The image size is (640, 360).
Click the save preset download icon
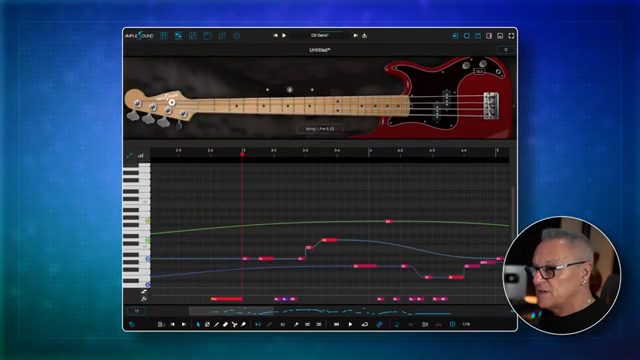tap(364, 36)
